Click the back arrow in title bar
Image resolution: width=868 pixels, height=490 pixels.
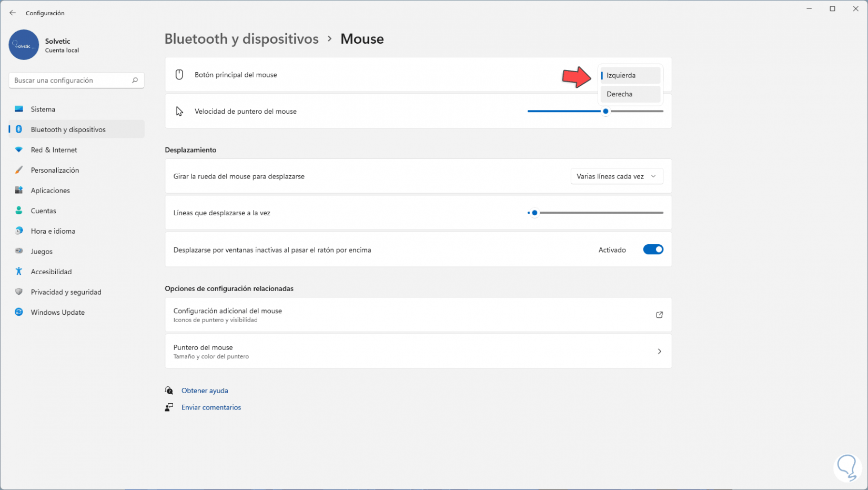coord(13,13)
